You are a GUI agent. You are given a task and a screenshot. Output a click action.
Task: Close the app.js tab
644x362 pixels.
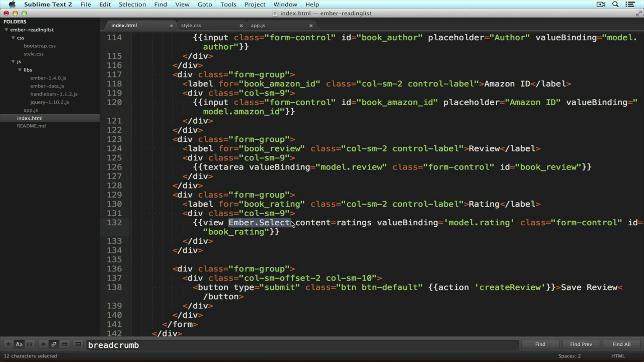[x=311, y=25]
